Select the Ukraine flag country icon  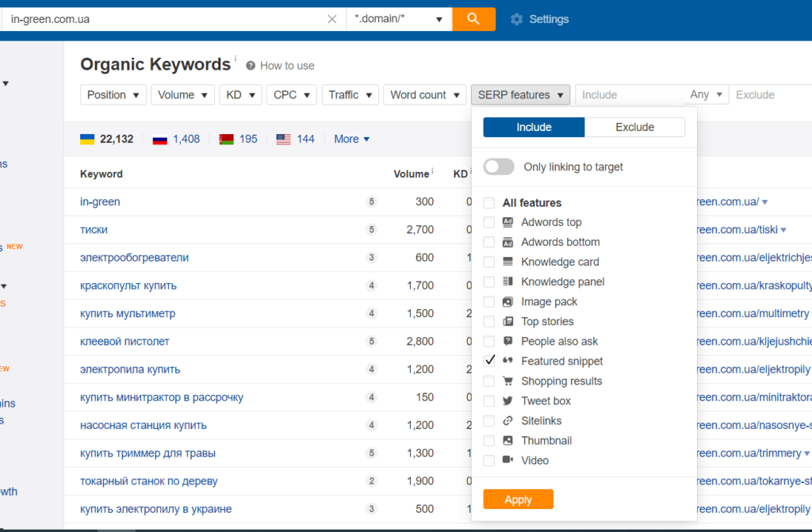tap(87, 139)
